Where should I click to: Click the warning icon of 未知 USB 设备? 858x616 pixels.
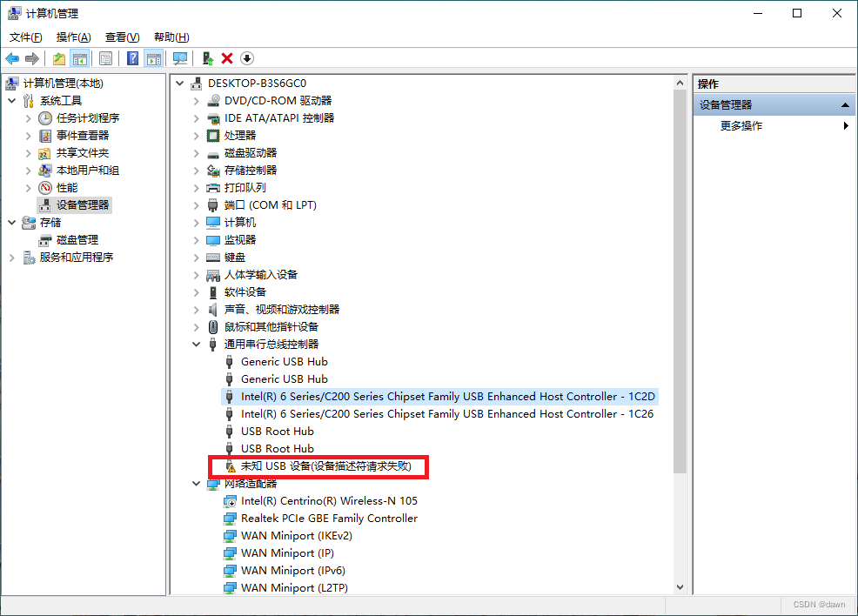231,466
